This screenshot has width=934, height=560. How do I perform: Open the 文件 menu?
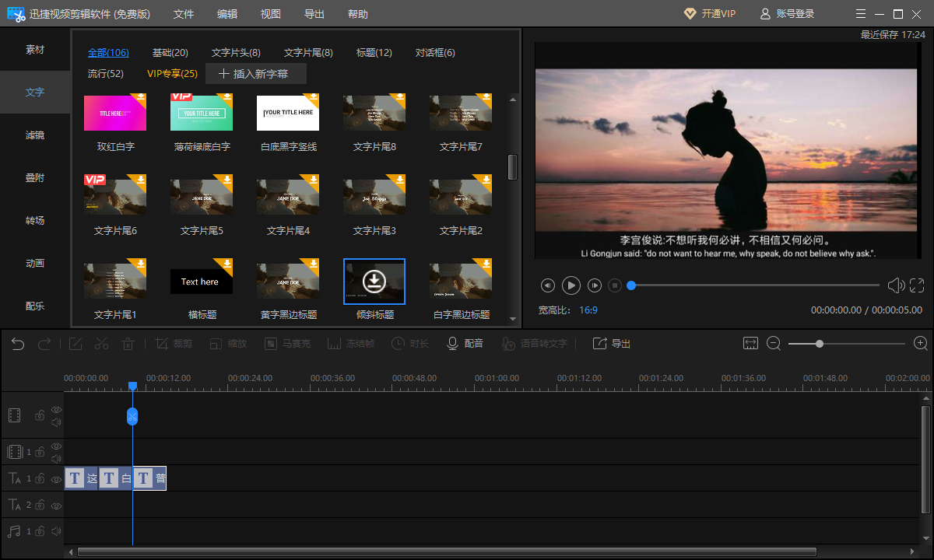click(x=184, y=14)
